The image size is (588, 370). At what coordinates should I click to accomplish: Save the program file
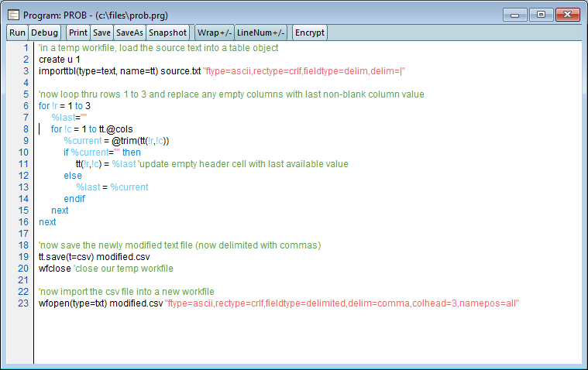pyautogui.click(x=101, y=33)
